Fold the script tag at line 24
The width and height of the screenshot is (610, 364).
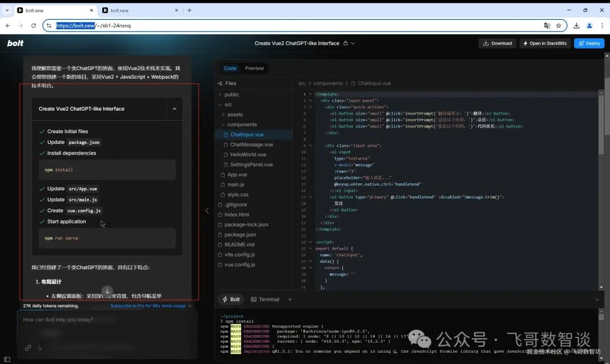[x=311, y=242]
